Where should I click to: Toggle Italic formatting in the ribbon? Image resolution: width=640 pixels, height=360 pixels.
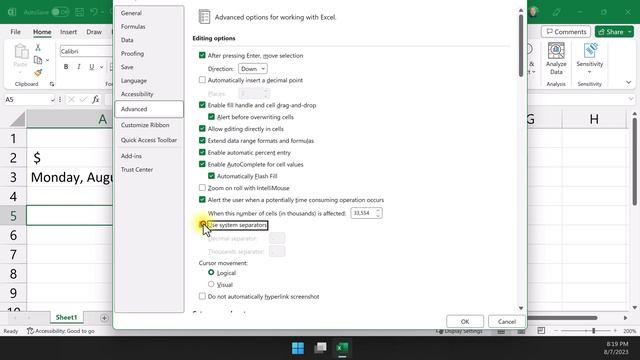click(79, 67)
